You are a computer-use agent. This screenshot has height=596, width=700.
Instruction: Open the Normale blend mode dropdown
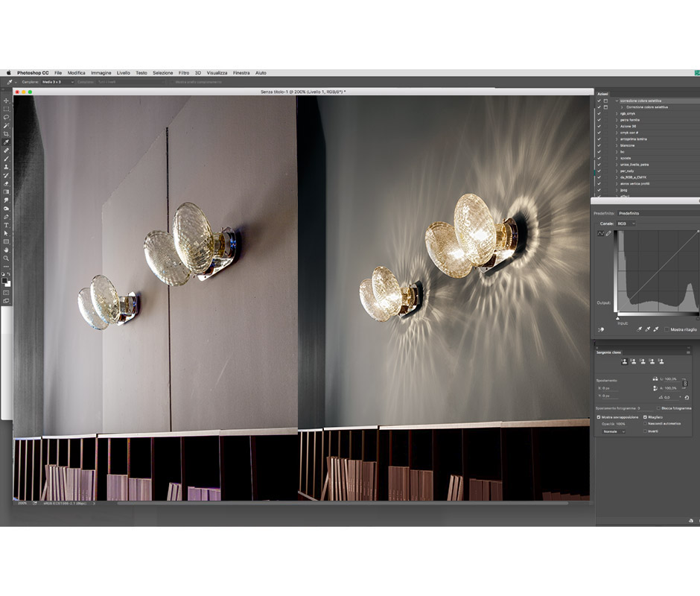tap(614, 431)
